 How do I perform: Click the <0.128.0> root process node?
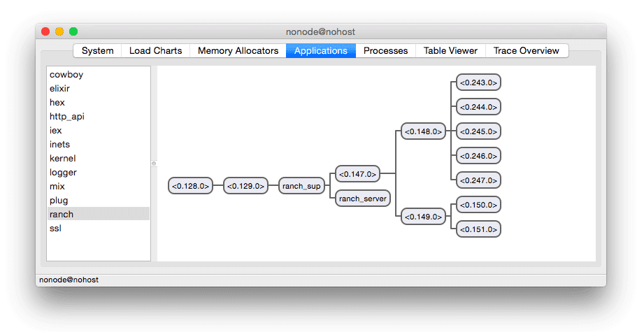(190, 186)
